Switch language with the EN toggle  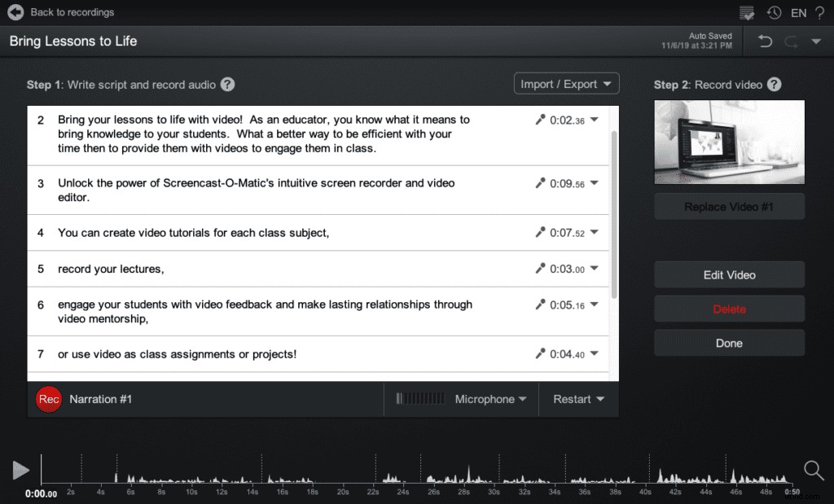[798, 12]
